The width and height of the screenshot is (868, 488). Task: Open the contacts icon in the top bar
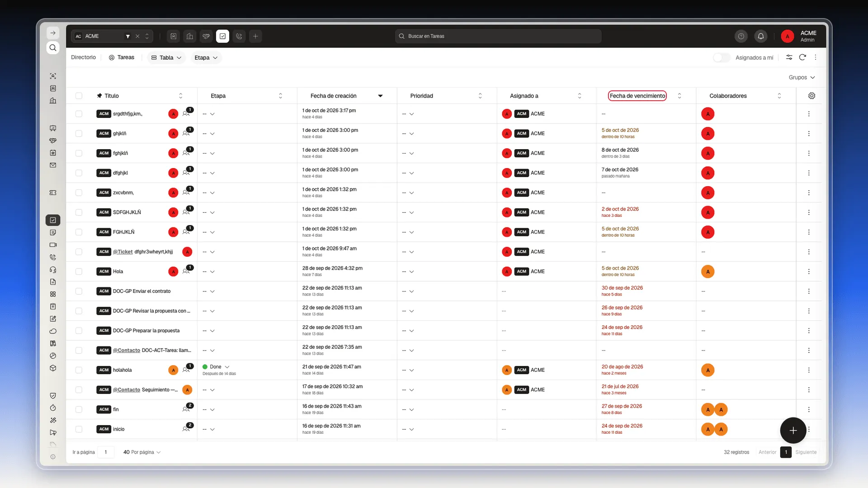click(174, 36)
